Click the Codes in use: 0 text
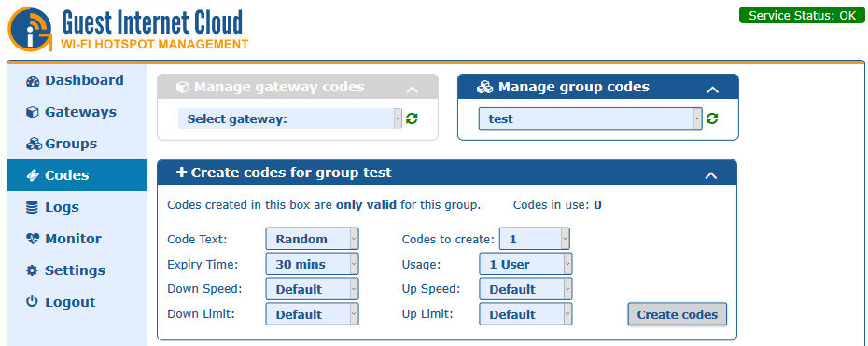Image resolution: width=868 pixels, height=346 pixels. [x=557, y=205]
